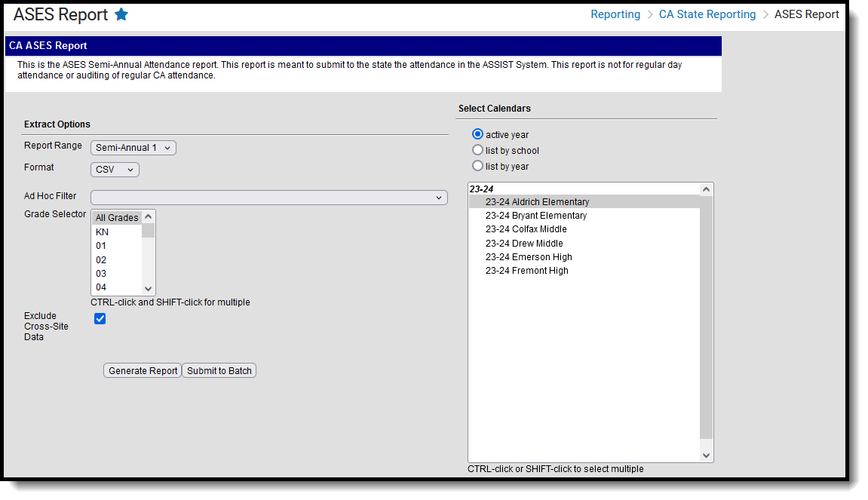This screenshot has width=868, height=500.
Task: Go to the CA State Reporting breadcrumb
Action: 707,14
